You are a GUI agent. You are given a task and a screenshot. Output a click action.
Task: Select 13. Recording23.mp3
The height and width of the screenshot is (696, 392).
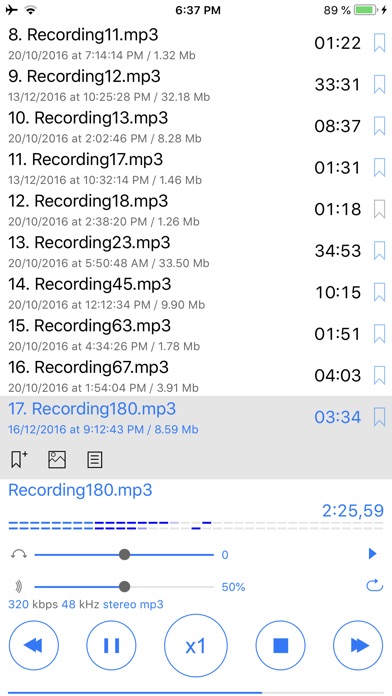[x=196, y=251]
